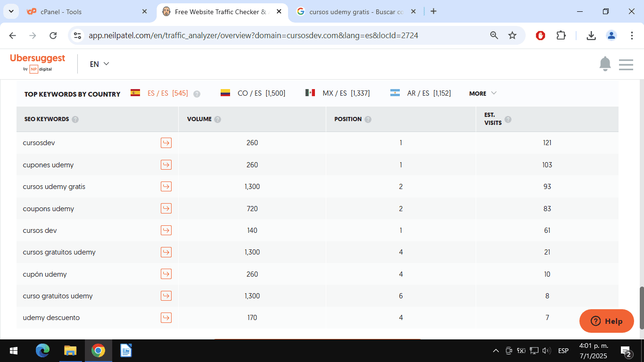The image size is (644, 362).
Task: Click the 'coupons udemy' keyword text
Action: [49, 209]
